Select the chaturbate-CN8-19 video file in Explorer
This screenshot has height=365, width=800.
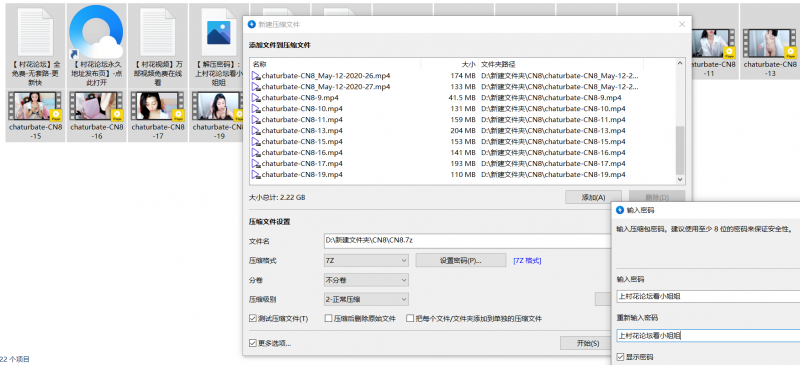[216, 106]
